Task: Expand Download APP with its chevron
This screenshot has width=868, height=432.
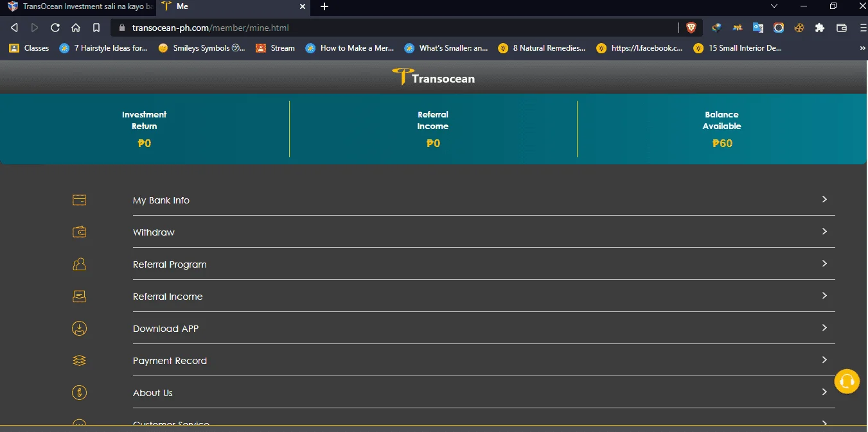Action: pos(824,328)
